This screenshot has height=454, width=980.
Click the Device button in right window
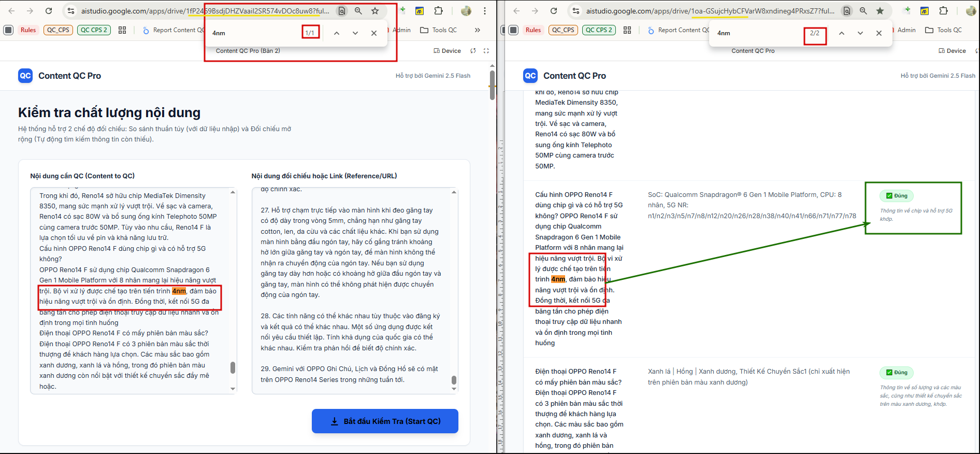pos(952,51)
